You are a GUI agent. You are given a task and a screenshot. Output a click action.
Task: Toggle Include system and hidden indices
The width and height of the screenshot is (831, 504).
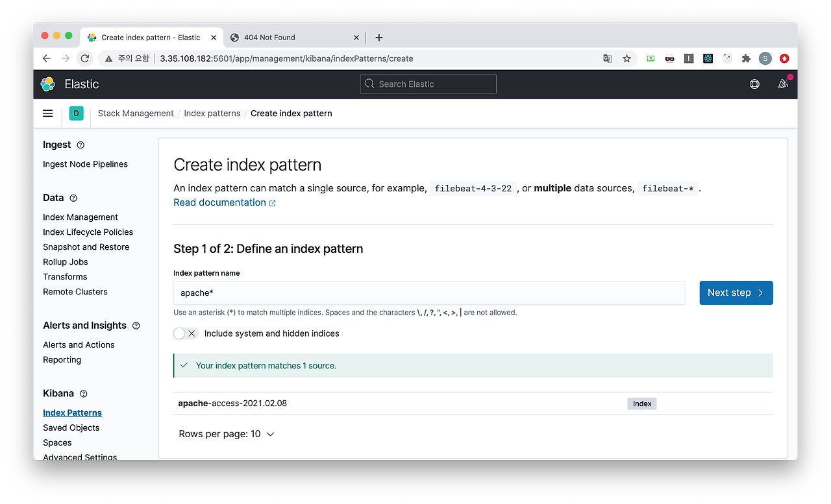point(185,333)
